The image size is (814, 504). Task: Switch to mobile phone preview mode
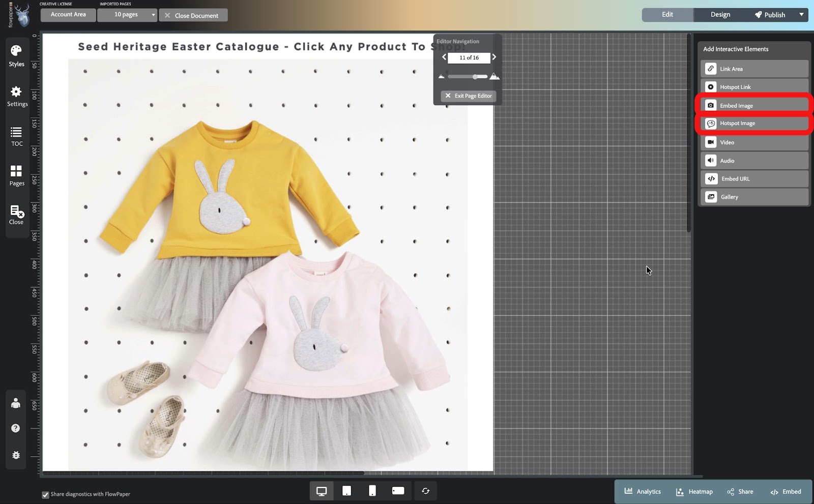(372, 491)
